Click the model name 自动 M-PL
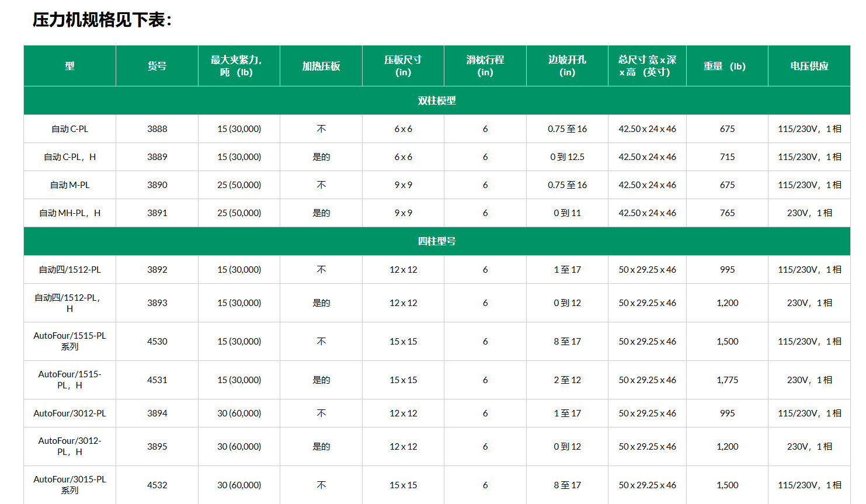Image resolution: width=866 pixels, height=504 pixels. pyautogui.click(x=69, y=185)
